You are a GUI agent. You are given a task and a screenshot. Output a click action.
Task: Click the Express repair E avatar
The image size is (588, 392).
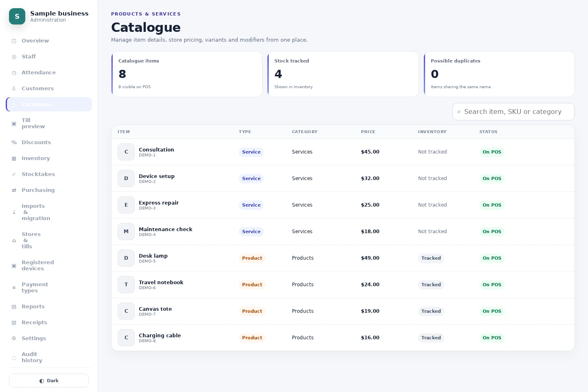pos(126,205)
